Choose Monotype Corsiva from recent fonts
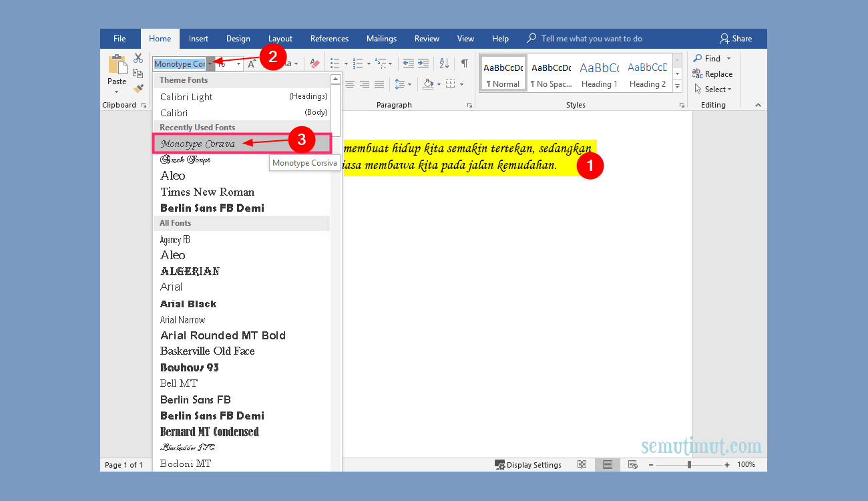868x501 pixels. [x=242, y=144]
